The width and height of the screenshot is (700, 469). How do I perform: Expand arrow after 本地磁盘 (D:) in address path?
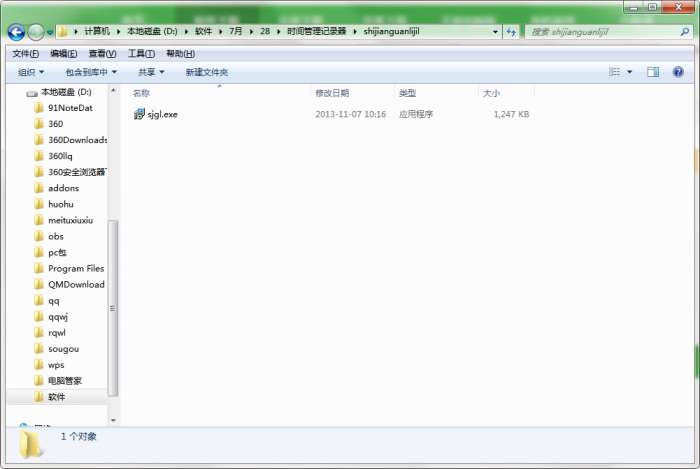pyautogui.click(x=186, y=31)
